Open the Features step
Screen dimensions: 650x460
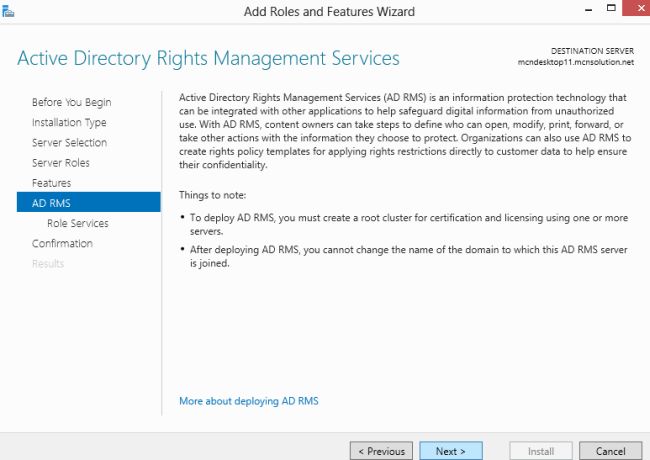point(51,183)
